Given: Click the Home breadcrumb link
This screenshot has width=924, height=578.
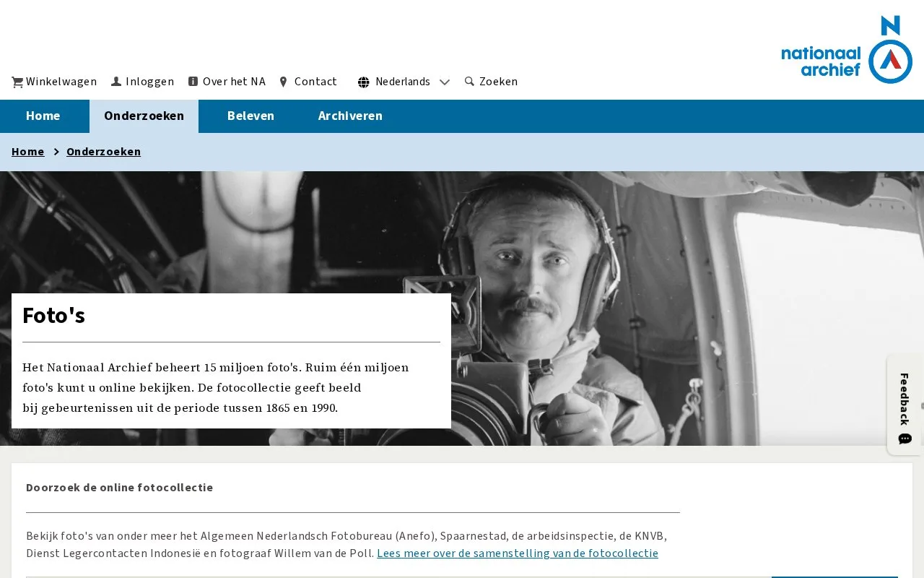Looking at the screenshot, I should tap(28, 152).
